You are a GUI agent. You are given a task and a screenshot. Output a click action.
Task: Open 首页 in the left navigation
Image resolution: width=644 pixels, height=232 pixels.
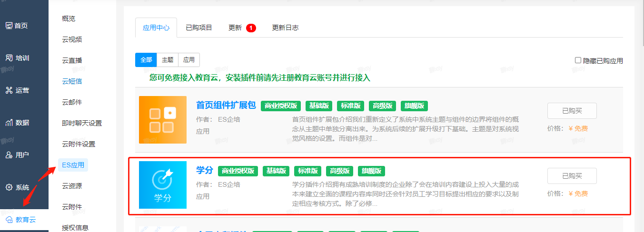[17, 26]
